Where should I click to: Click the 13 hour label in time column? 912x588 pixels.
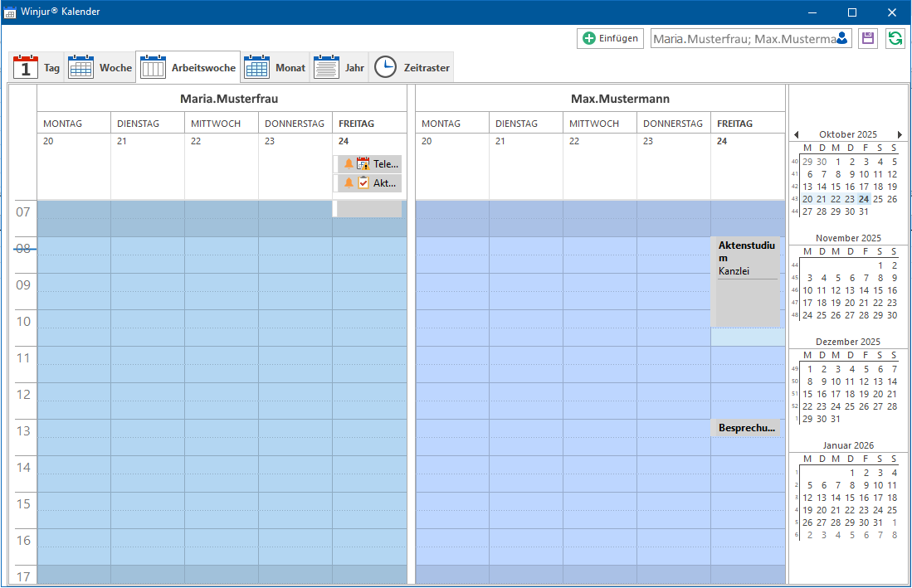[23, 431]
